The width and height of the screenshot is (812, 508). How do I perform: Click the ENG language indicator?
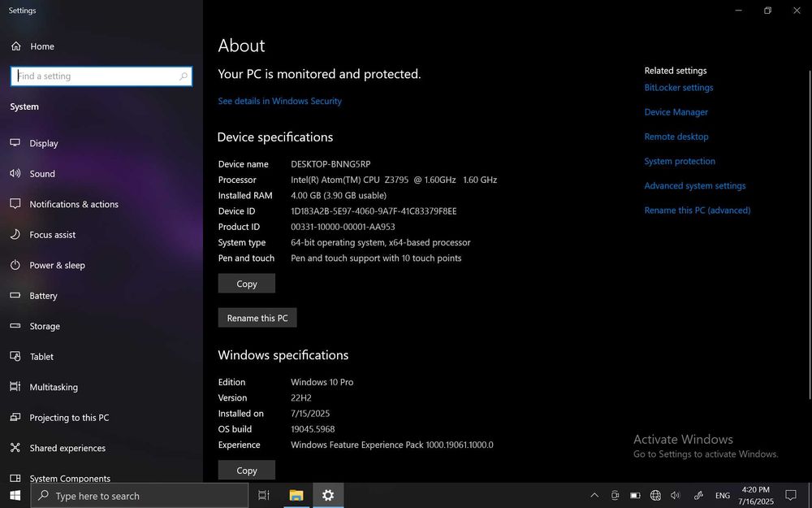(723, 496)
